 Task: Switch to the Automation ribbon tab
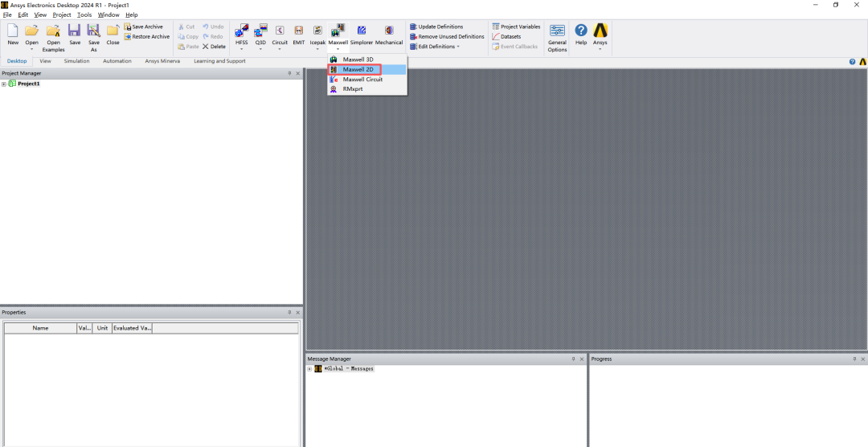[117, 61]
